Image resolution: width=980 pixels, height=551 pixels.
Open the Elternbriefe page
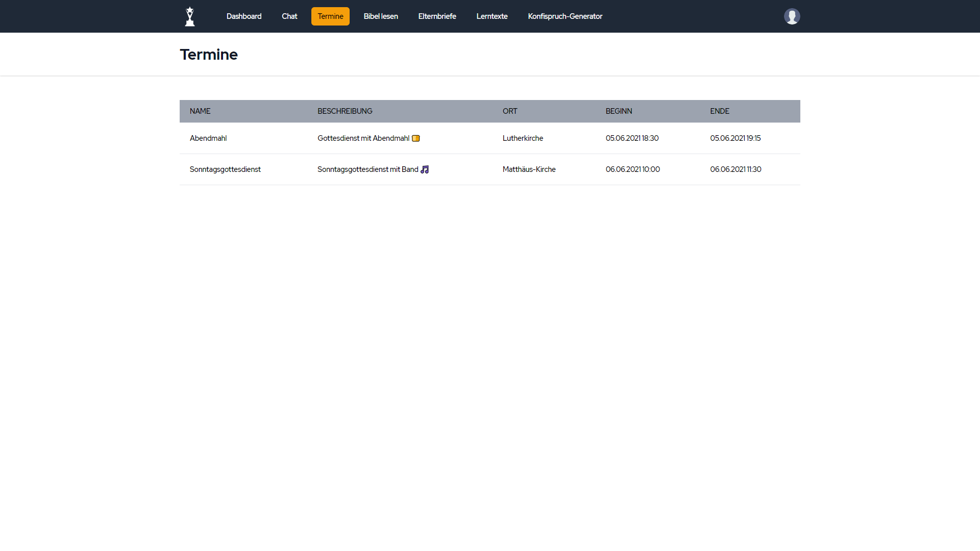[437, 16]
